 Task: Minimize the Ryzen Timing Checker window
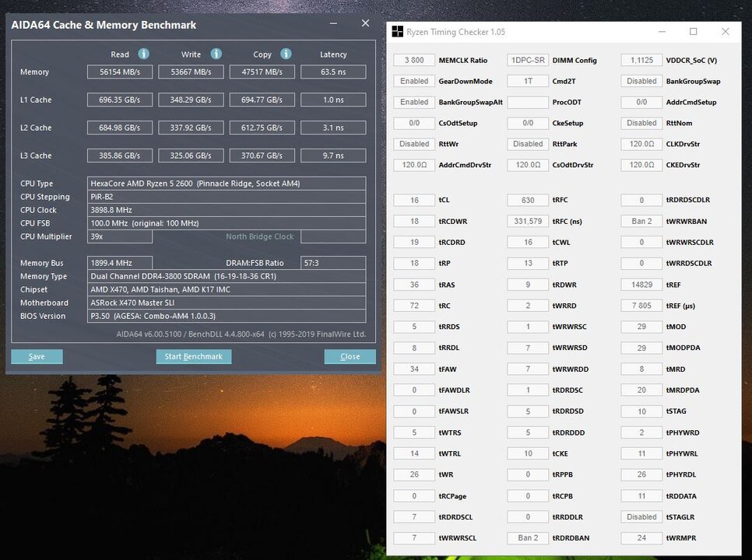point(662,32)
